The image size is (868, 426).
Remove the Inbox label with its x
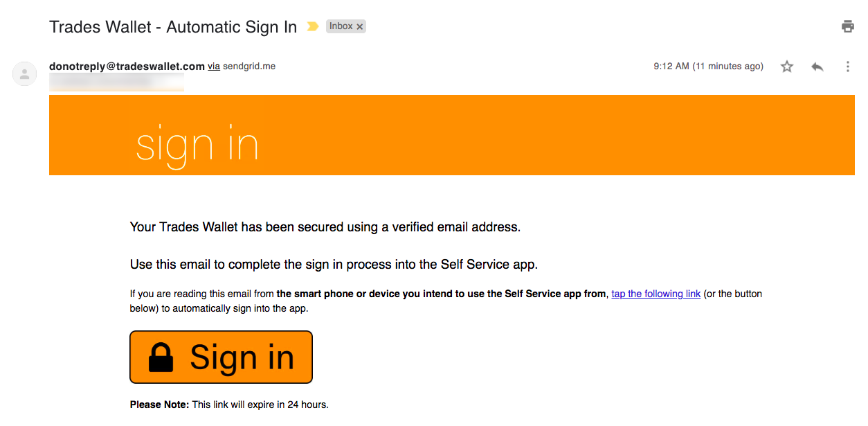(x=360, y=26)
